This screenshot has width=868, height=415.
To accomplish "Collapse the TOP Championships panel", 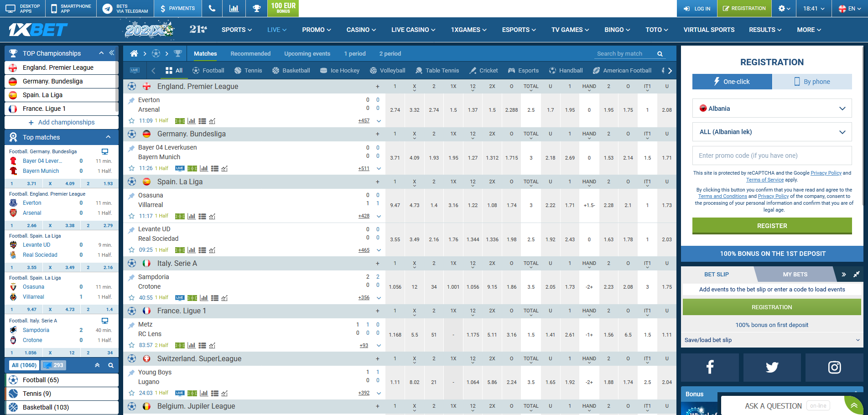I will pyautogui.click(x=101, y=53).
